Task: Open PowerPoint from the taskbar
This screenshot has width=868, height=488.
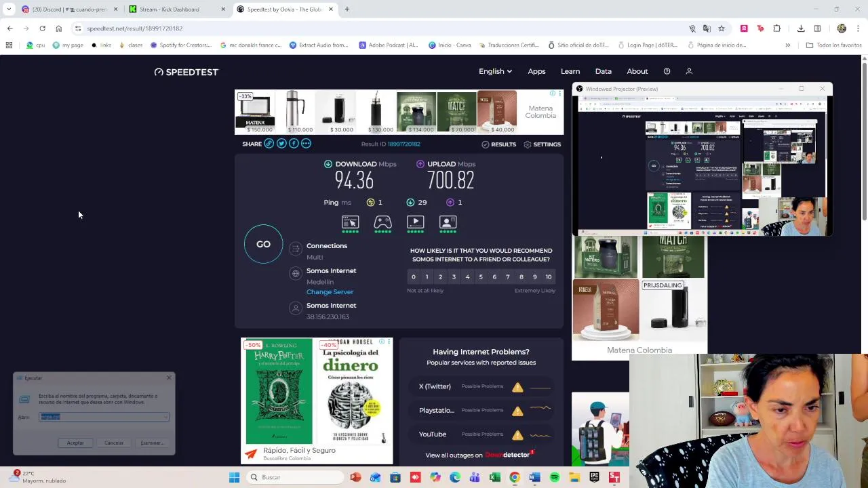Action: 355,477
